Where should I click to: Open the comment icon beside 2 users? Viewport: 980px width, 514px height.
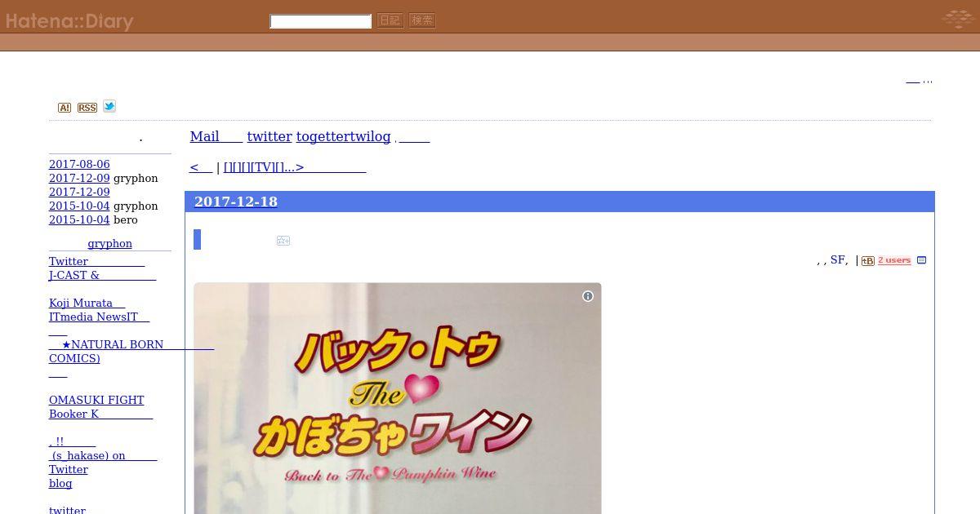tap(922, 260)
